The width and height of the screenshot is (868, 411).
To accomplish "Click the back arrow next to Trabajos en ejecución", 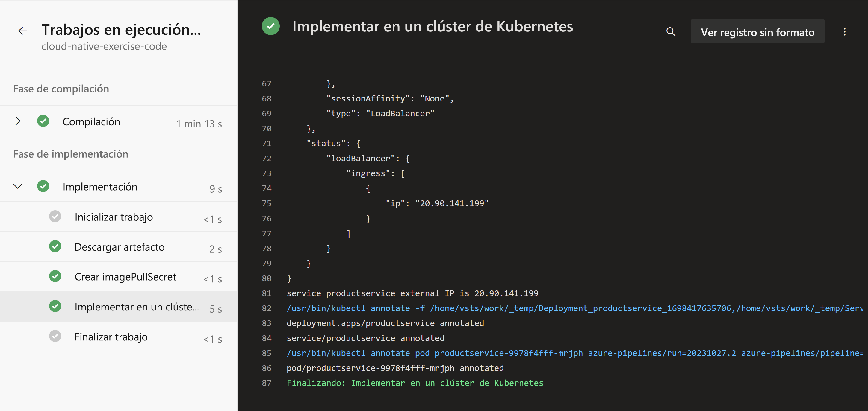I will (22, 31).
